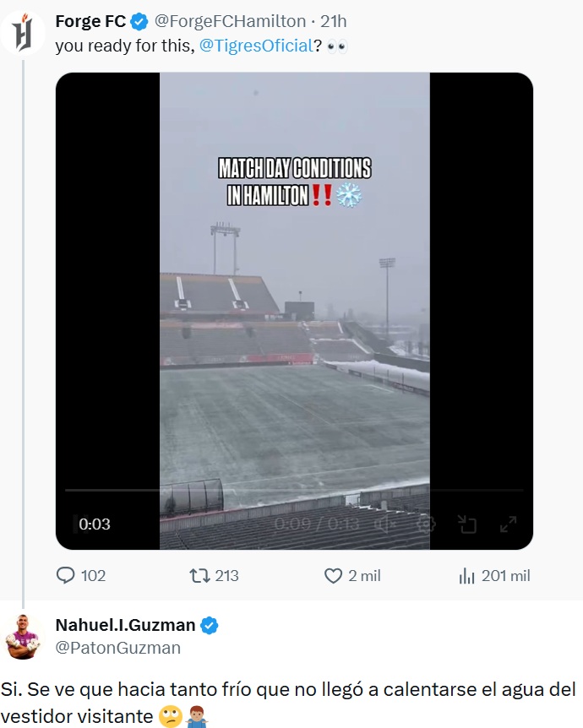The width and height of the screenshot is (583, 728).
Task: Open Nahuel Guzman's profile picture
Action: [23, 636]
